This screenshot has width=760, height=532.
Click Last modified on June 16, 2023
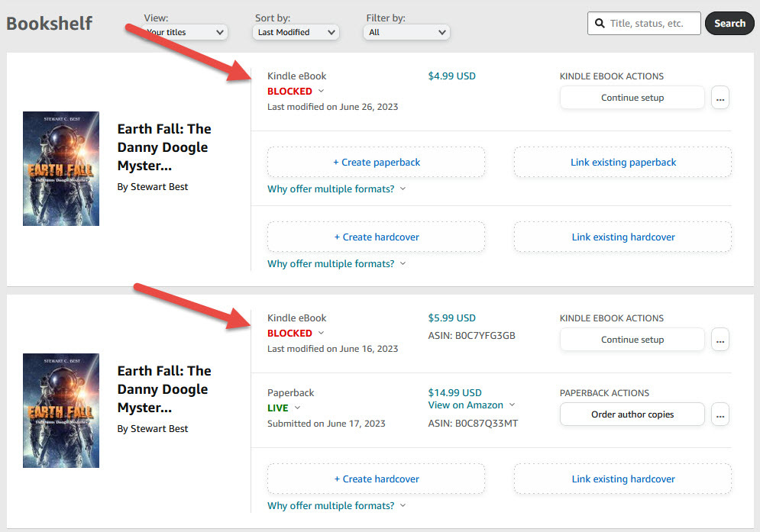click(x=332, y=348)
